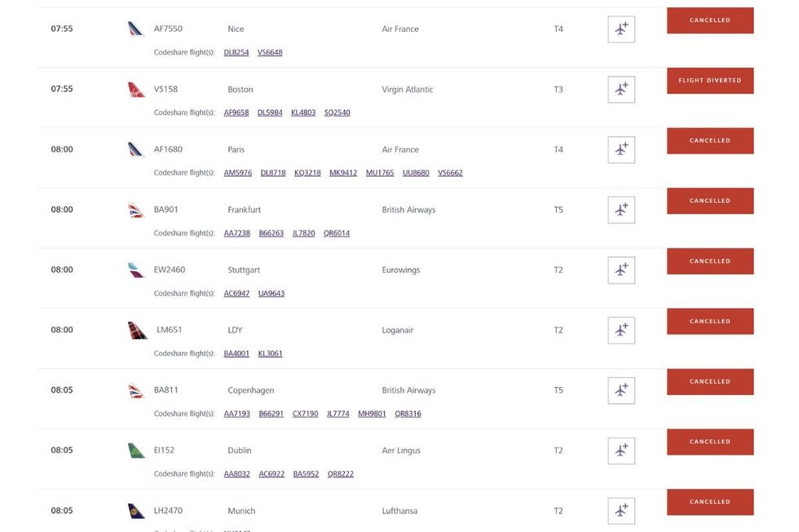Select the plane-plus icon beside LH2470 Munich
Screen dimensions: 799x532
620,509
